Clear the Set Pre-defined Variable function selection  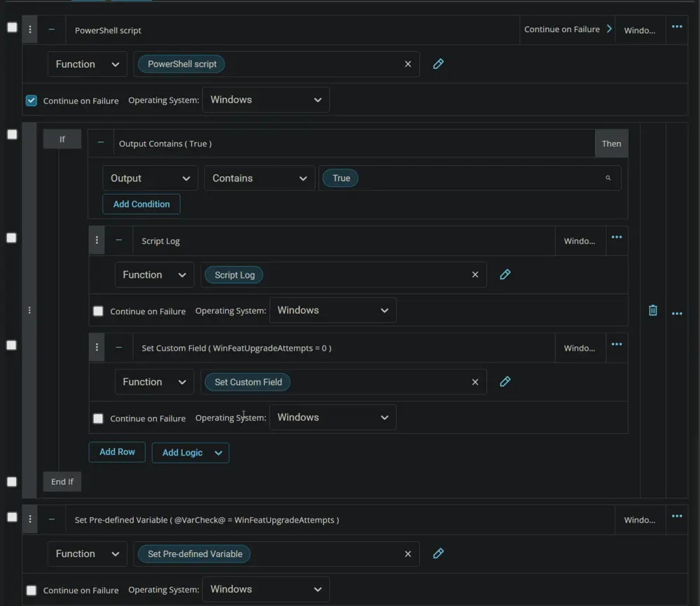[x=407, y=554]
